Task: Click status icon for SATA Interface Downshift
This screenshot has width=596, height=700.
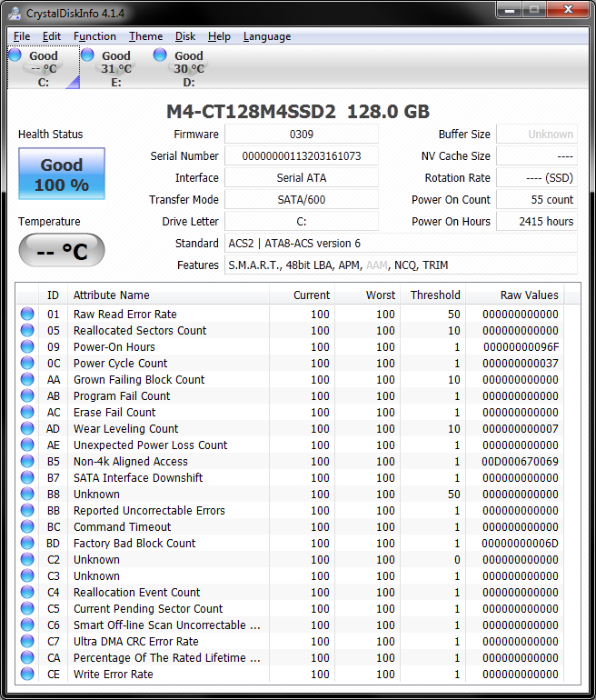Action: click(x=27, y=477)
